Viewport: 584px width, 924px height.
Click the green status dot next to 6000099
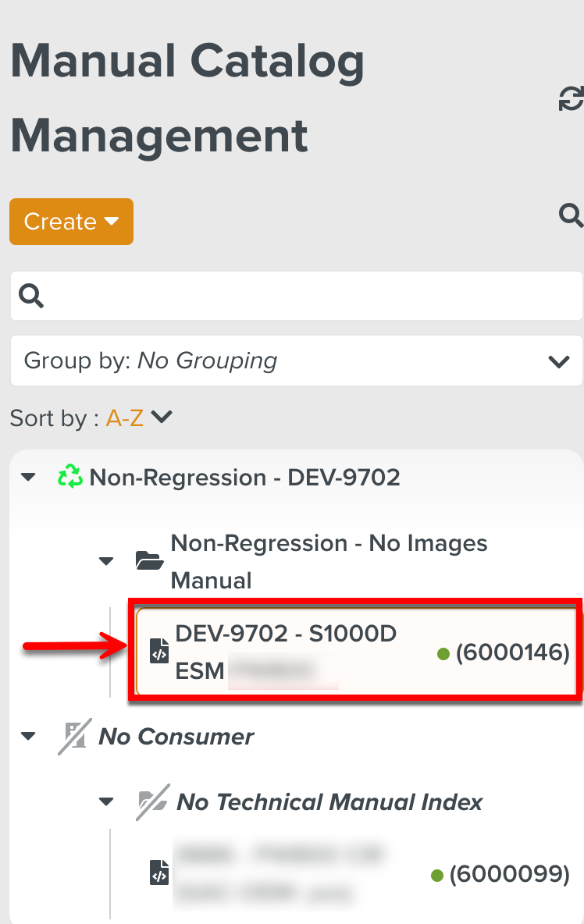(437, 875)
